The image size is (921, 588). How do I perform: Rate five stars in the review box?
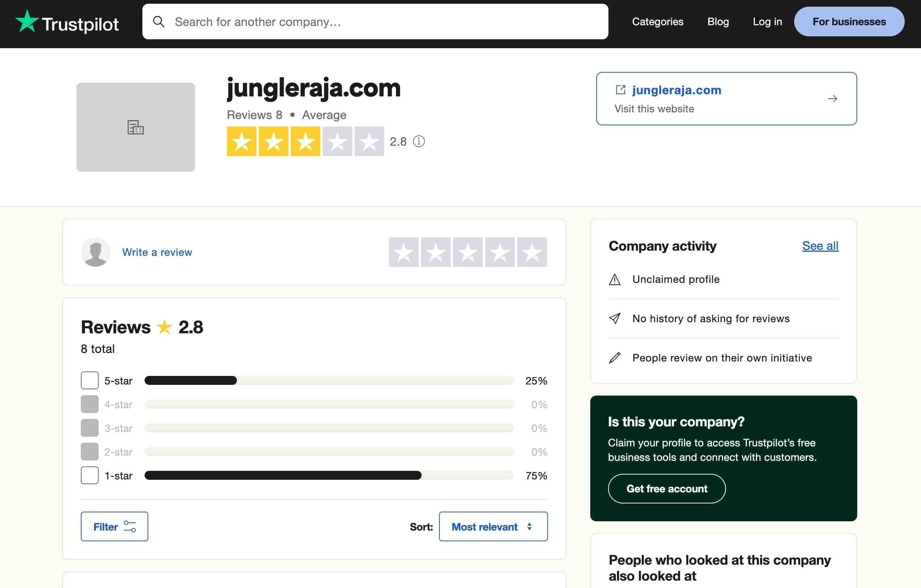[532, 252]
